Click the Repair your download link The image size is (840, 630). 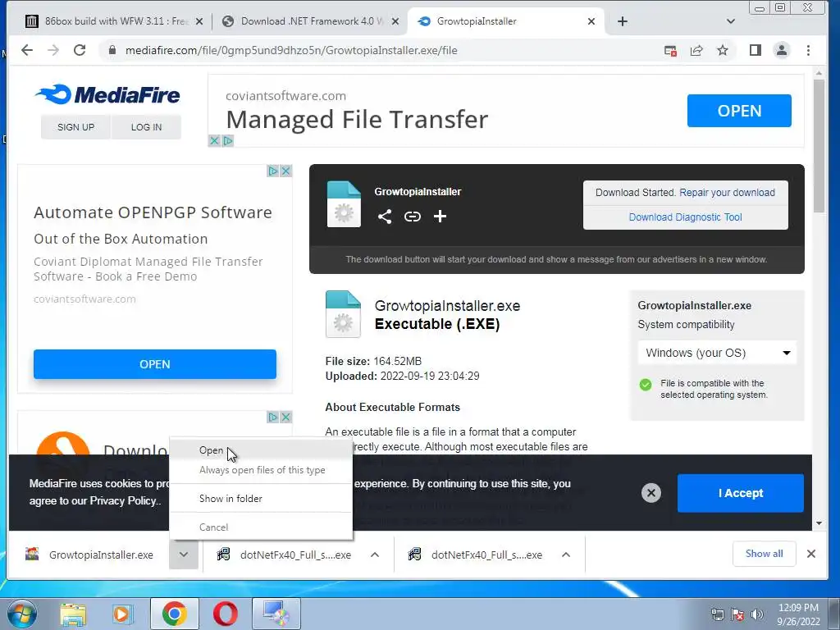(x=727, y=193)
